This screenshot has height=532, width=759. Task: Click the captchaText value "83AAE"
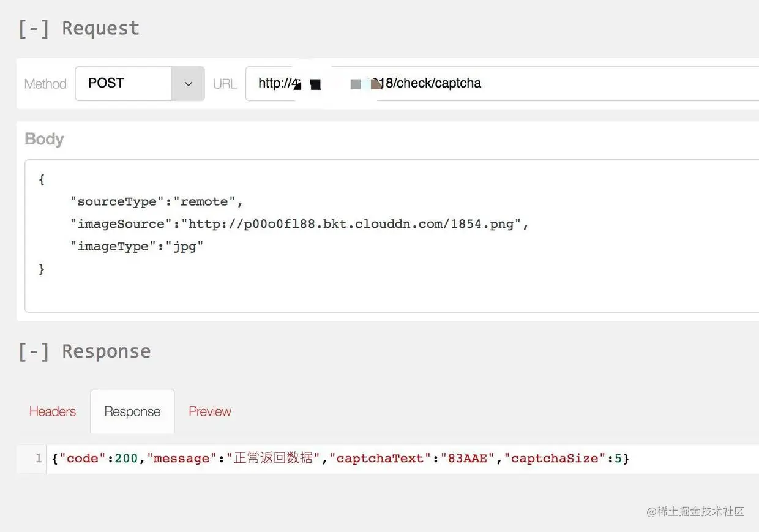[x=467, y=459]
